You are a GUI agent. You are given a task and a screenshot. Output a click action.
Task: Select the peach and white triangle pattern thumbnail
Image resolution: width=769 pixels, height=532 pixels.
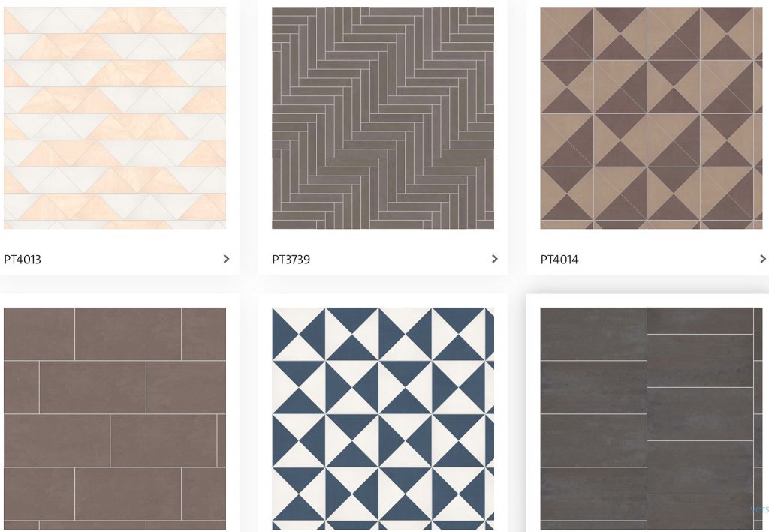115,118
